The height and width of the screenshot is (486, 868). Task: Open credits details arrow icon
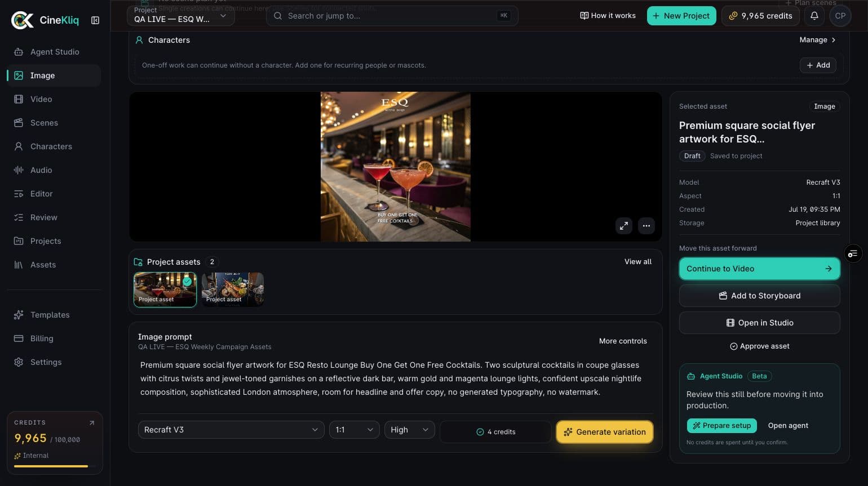click(92, 422)
